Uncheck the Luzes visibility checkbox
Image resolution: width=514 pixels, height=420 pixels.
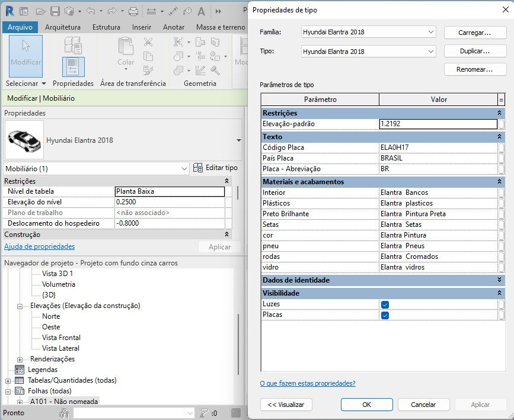385,304
